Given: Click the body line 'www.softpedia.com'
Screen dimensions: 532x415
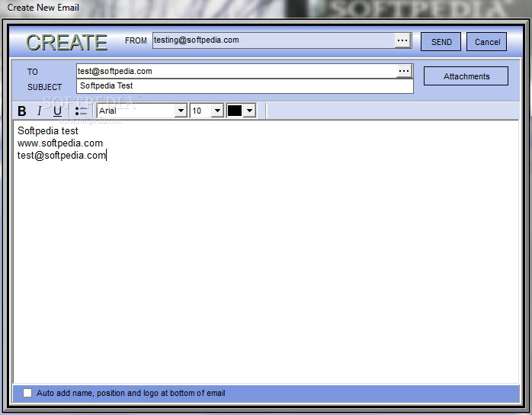Looking at the screenshot, I should tap(60, 143).
